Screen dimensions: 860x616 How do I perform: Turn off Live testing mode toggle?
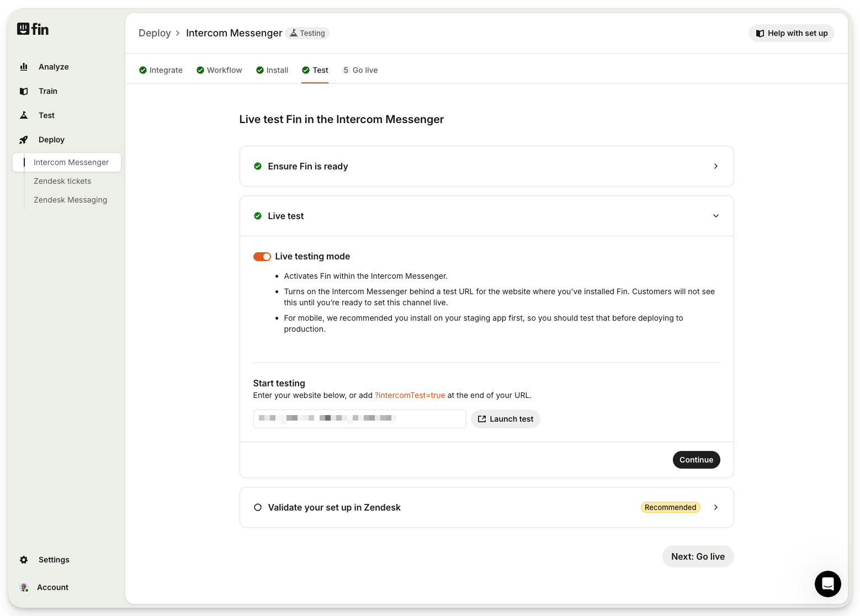tap(262, 257)
